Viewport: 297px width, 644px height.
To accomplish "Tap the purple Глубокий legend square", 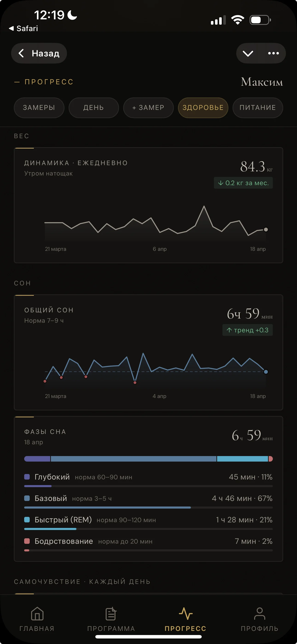I will point(27,477).
